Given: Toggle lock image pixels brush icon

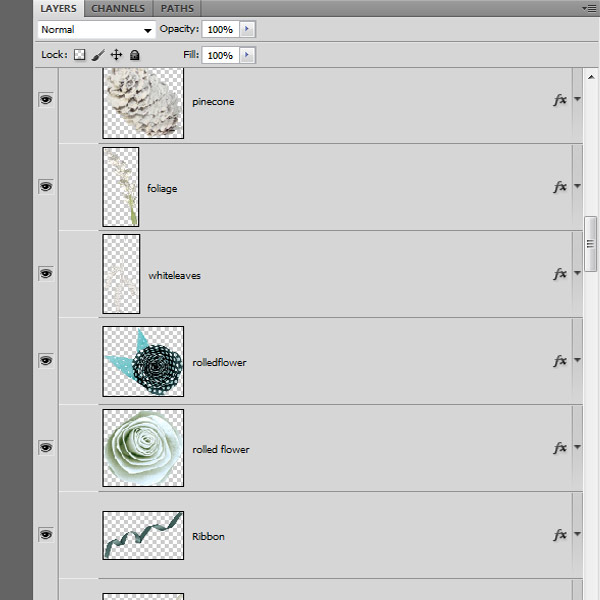Looking at the screenshot, I should [x=98, y=55].
